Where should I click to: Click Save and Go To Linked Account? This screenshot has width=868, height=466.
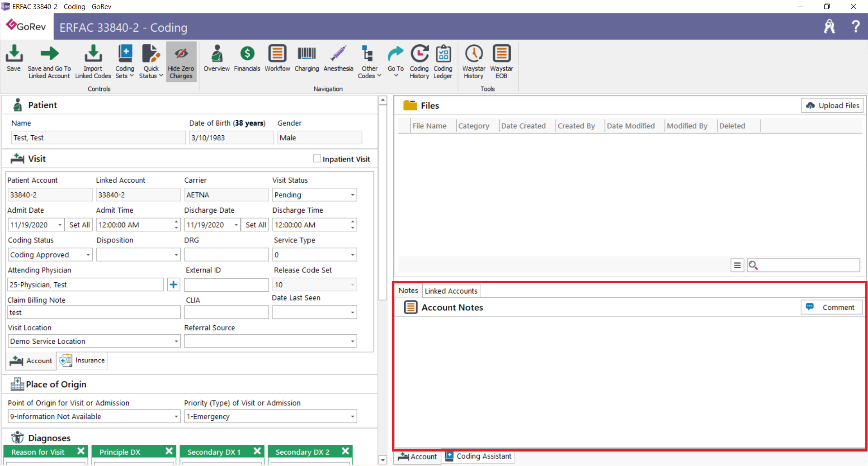tap(49, 62)
